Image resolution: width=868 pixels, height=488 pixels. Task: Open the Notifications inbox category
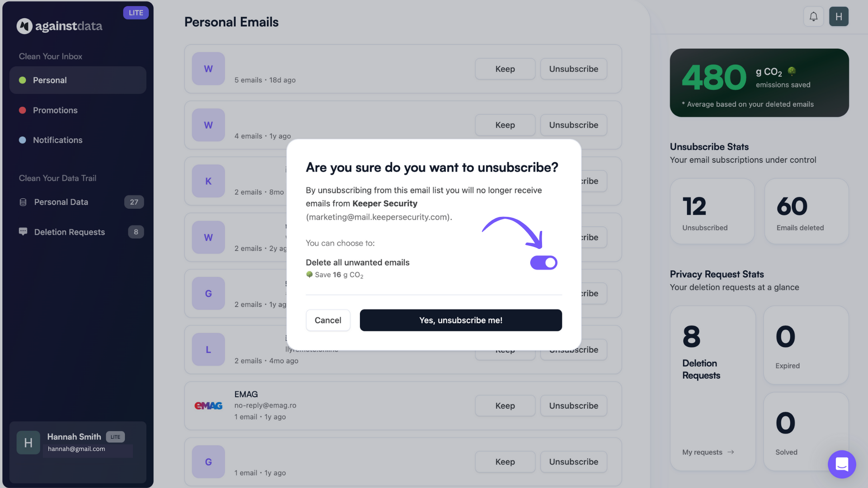click(57, 140)
